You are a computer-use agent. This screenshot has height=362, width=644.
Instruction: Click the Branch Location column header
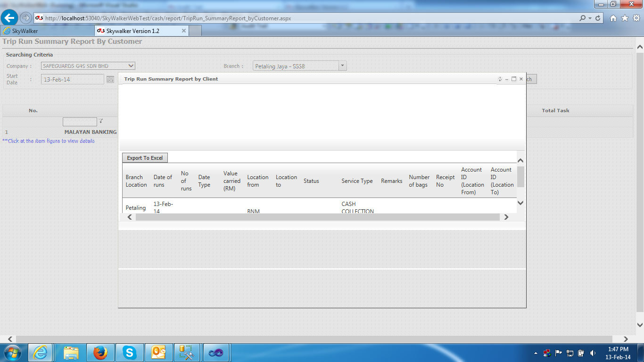pyautogui.click(x=136, y=181)
